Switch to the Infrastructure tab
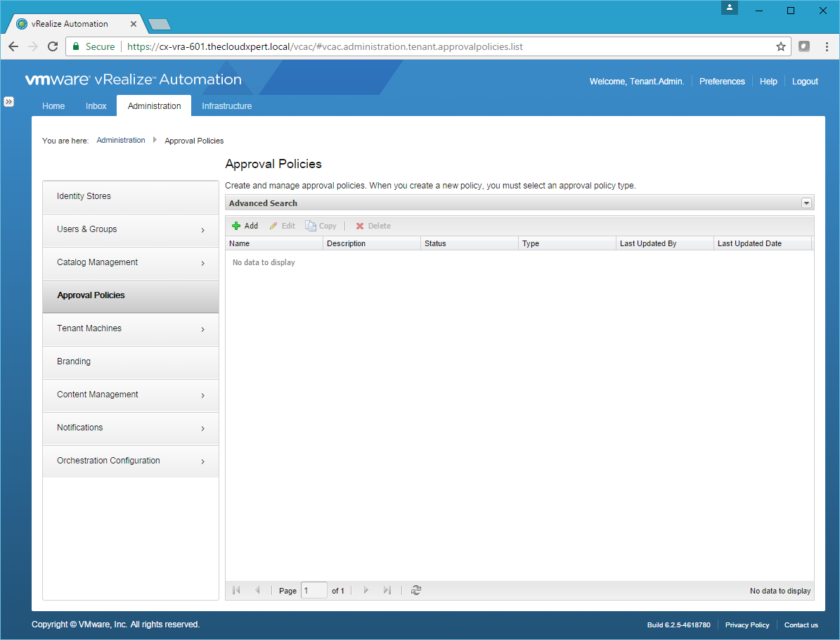This screenshot has width=840, height=640. 226,106
